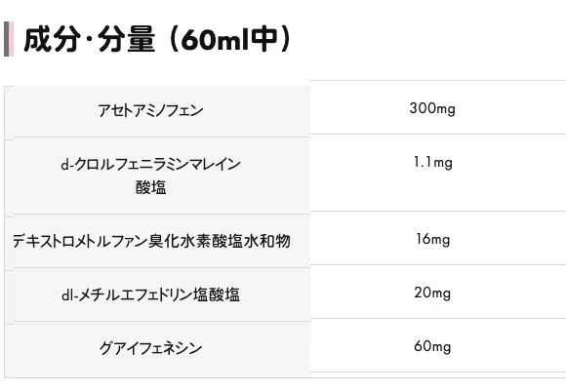Click the pink bar beside the heading
566x392 pixels.
pyautogui.click(x=11, y=39)
